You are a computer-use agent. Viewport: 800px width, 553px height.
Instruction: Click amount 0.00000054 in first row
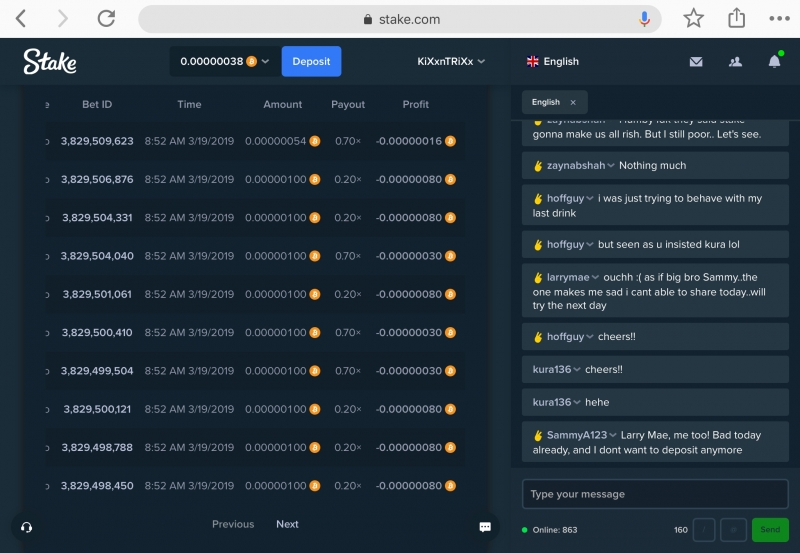pos(276,141)
